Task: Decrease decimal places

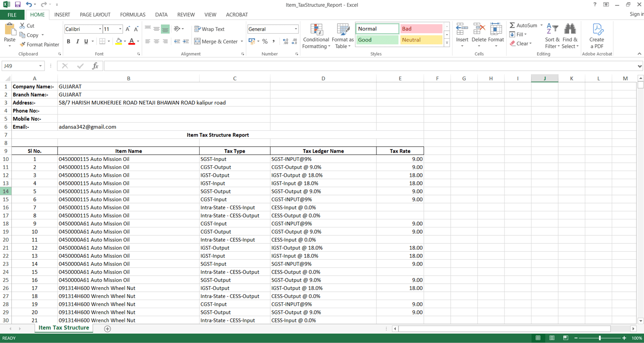Action: tap(294, 42)
